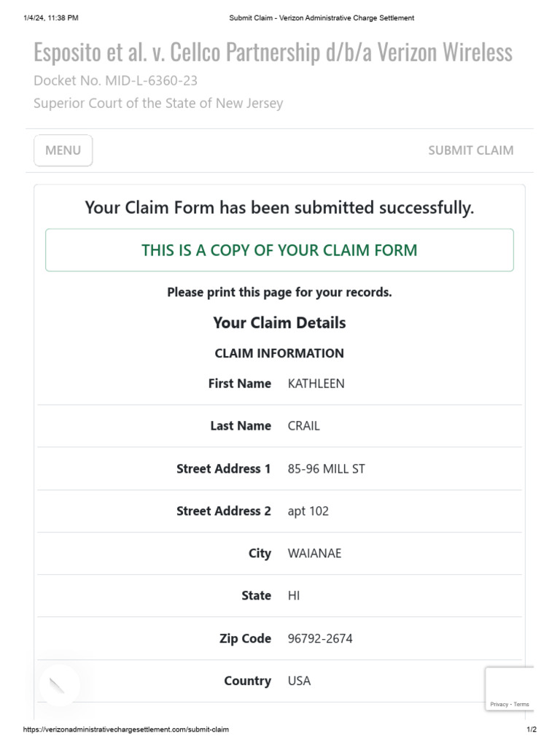The width and height of the screenshot is (560, 747).
Task: Click the SUBMIT CLAIM navigation link
Action: point(470,150)
